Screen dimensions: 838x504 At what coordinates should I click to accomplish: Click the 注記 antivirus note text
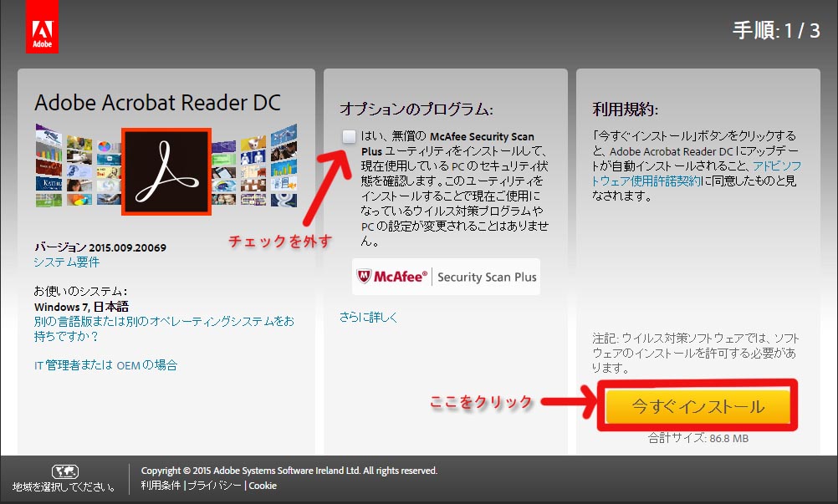click(x=696, y=353)
